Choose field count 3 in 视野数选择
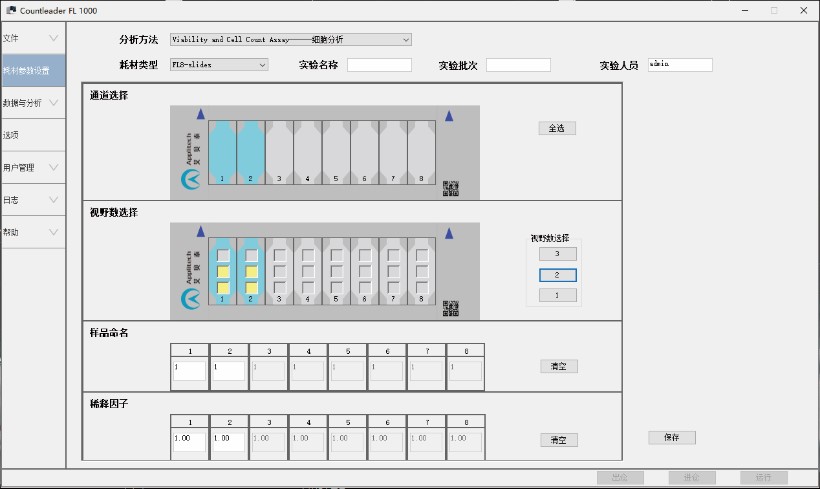Screen dimensions: 820x489 click(557, 254)
